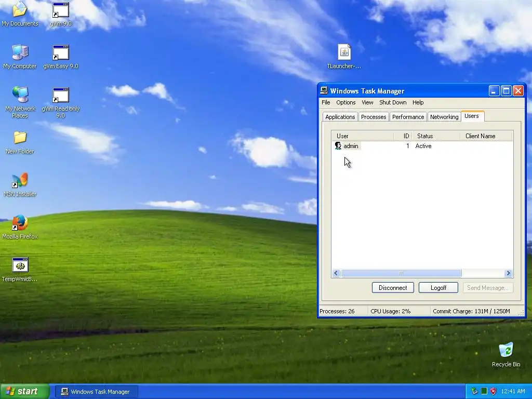Click 'Commit Charge: 131M / 1250M' status text

pyautogui.click(x=471, y=311)
